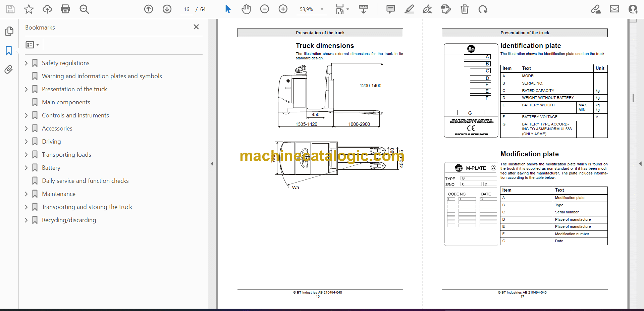Image resolution: width=644 pixels, height=311 pixels.
Task: Select the Highlight text tool
Action: coord(409,9)
